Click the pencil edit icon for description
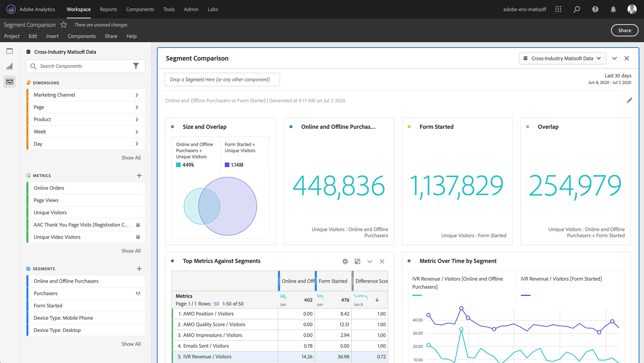 [629, 100]
